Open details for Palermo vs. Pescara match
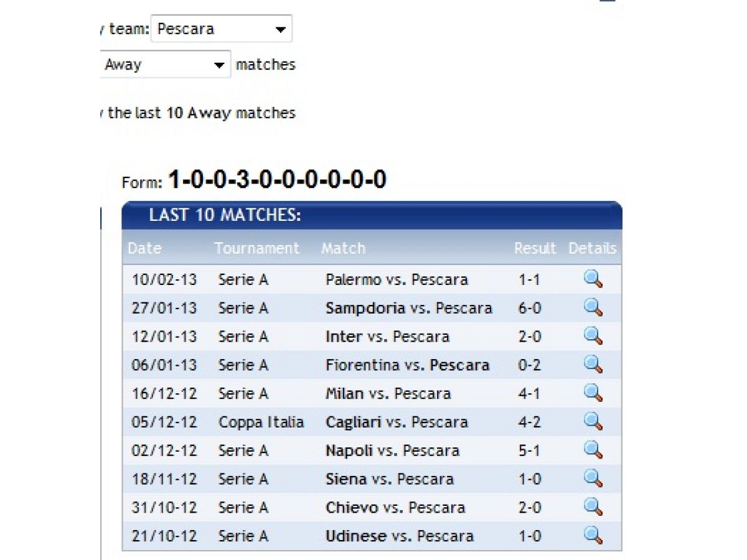 [x=593, y=279]
